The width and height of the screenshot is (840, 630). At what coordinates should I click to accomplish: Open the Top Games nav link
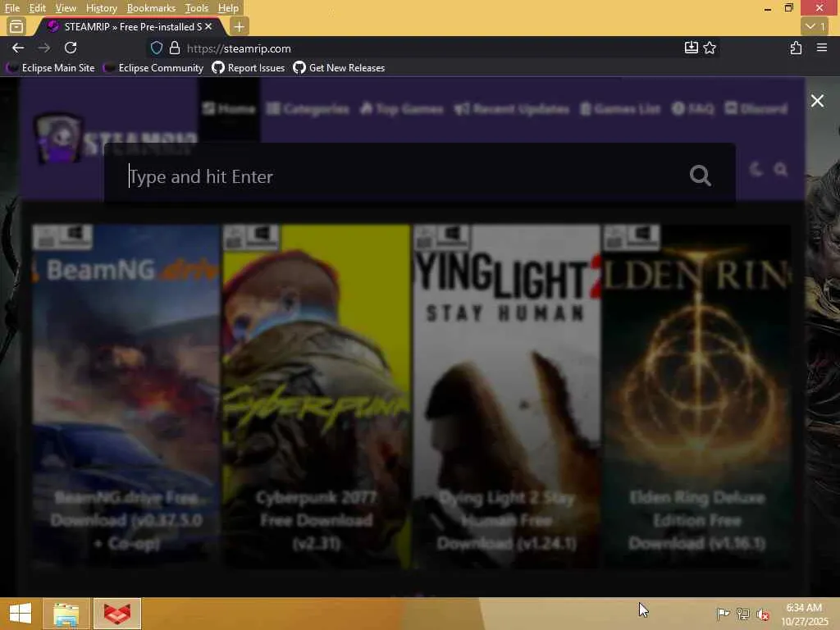point(402,109)
